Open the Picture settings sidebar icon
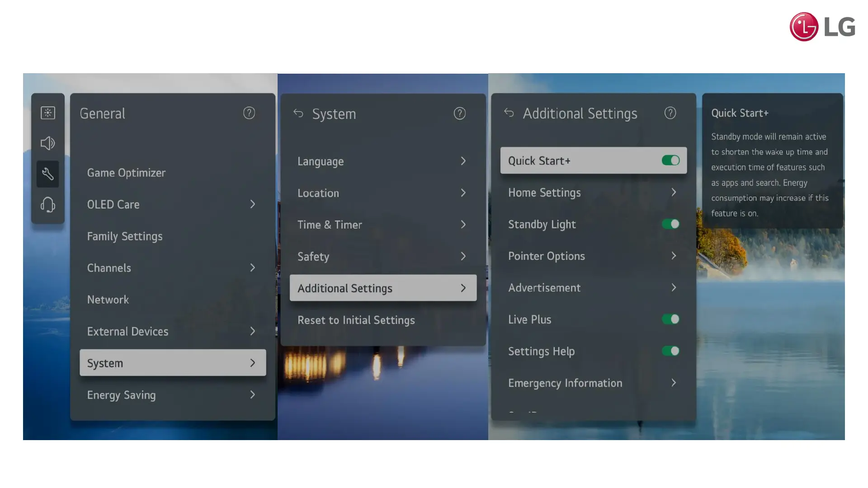868x488 pixels. point(48,113)
